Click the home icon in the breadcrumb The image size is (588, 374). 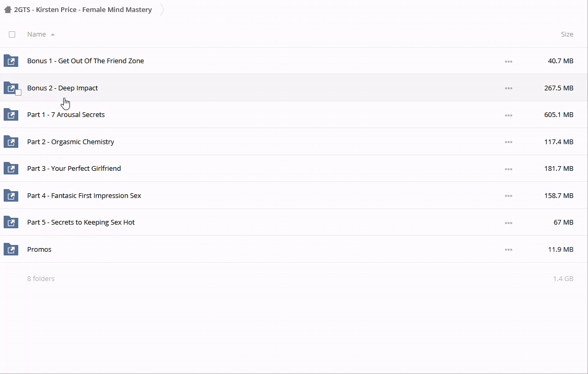coord(7,9)
